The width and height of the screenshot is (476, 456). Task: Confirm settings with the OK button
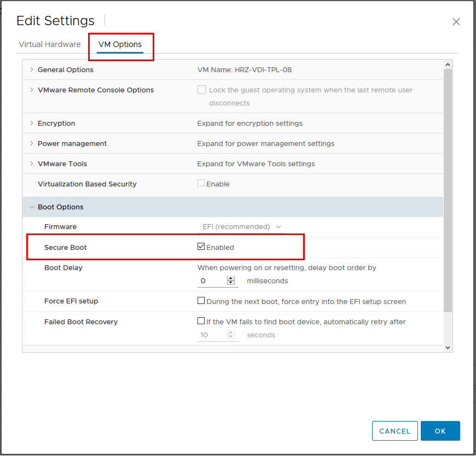440,431
